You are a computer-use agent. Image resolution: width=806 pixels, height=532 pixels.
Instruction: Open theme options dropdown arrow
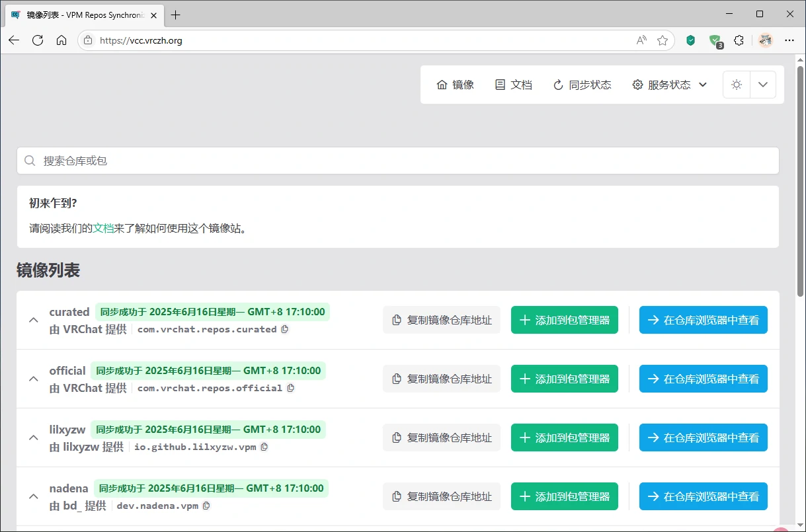click(x=763, y=85)
